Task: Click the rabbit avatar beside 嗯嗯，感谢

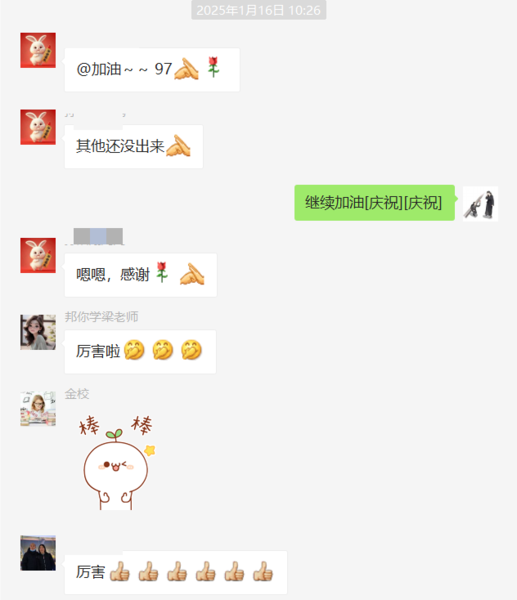Action: pos(38,255)
